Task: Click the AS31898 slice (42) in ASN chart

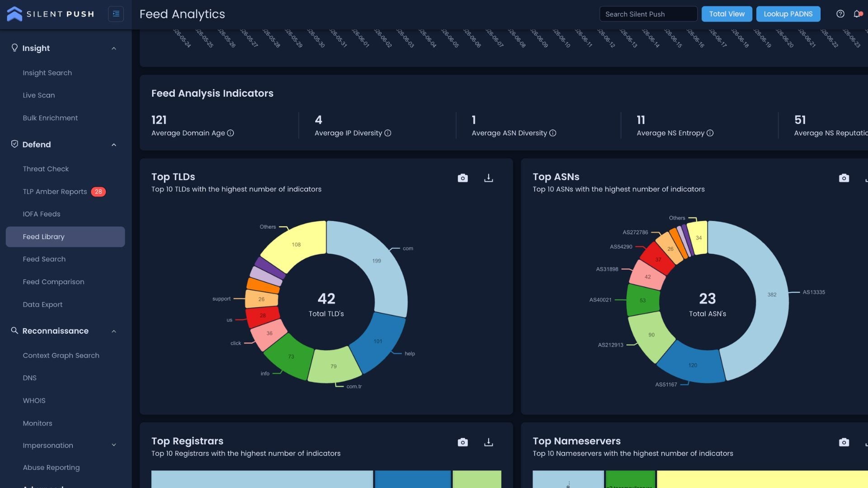Action: point(647,276)
